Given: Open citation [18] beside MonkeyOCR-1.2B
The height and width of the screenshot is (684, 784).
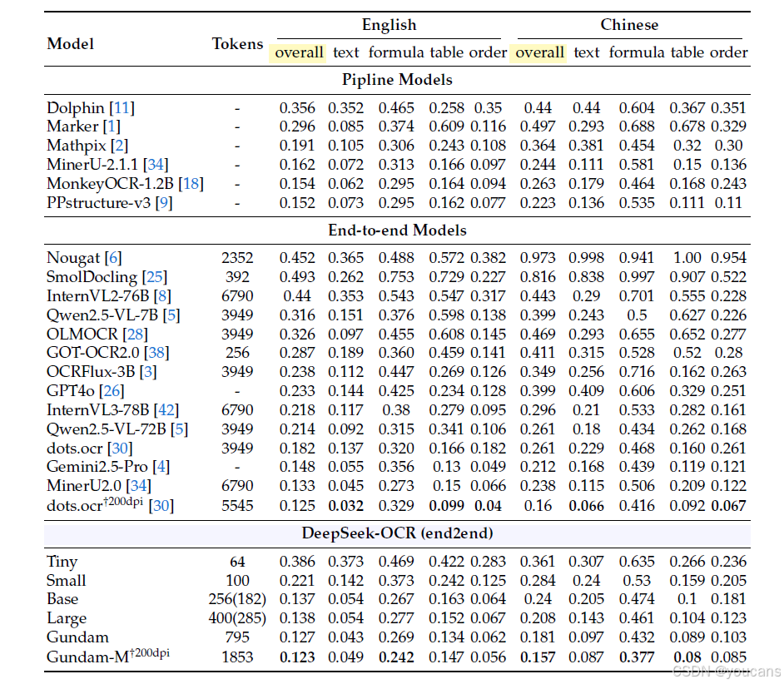Looking at the screenshot, I should [x=191, y=184].
